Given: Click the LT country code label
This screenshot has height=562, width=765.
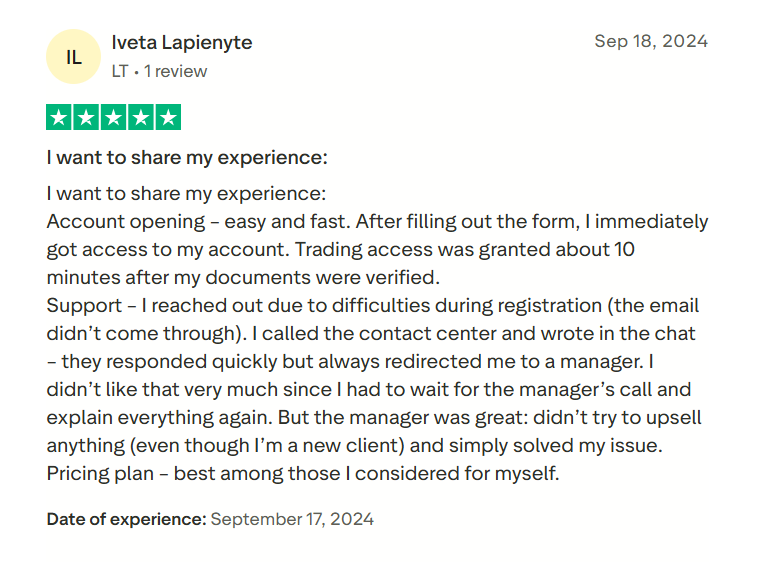Looking at the screenshot, I should [x=120, y=71].
